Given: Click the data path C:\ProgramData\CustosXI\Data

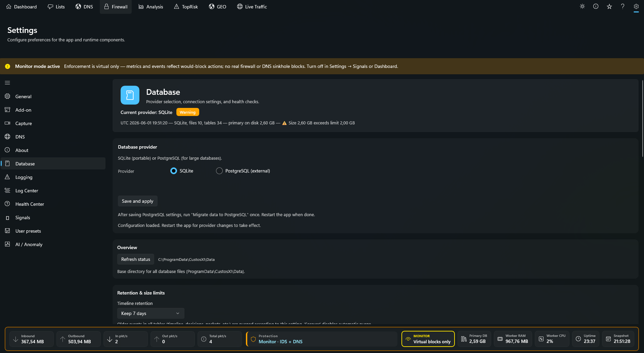Looking at the screenshot, I should [x=186, y=260].
